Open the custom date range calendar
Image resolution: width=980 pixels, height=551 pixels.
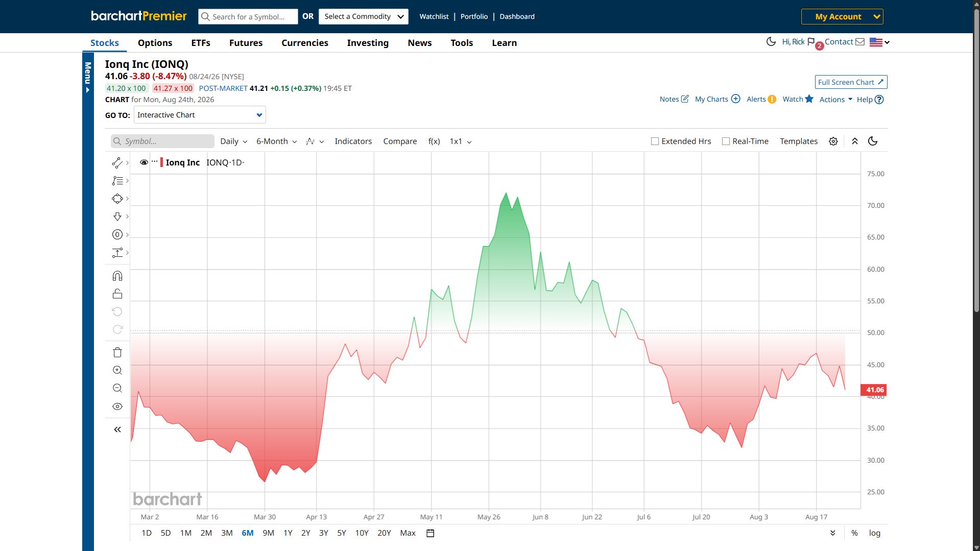[430, 533]
